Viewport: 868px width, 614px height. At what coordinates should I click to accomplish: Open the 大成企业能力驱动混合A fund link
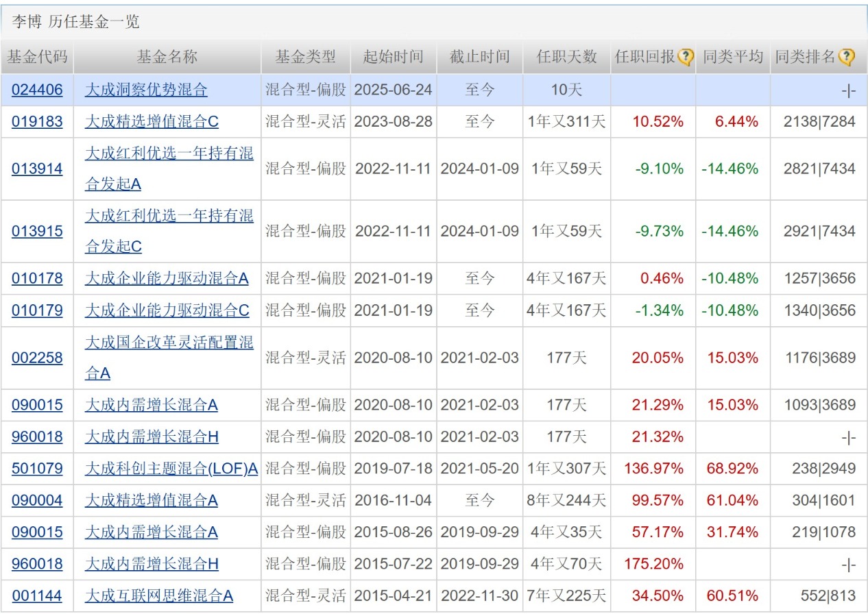(167, 278)
